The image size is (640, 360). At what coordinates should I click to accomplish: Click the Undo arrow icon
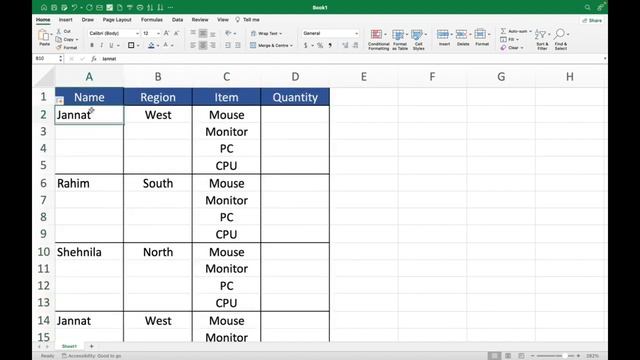coord(74,7)
